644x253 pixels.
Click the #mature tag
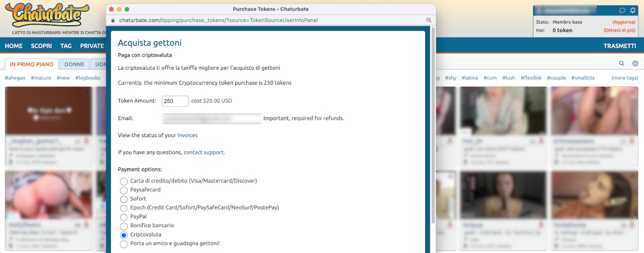tap(41, 78)
